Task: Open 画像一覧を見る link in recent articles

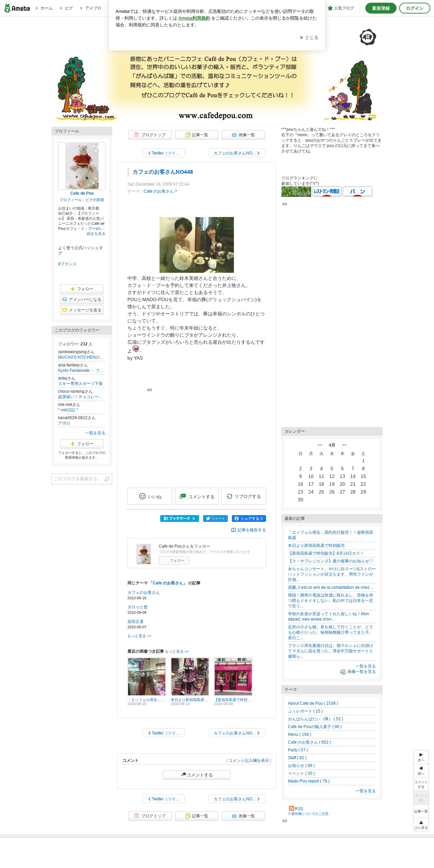Action: click(361, 672)
